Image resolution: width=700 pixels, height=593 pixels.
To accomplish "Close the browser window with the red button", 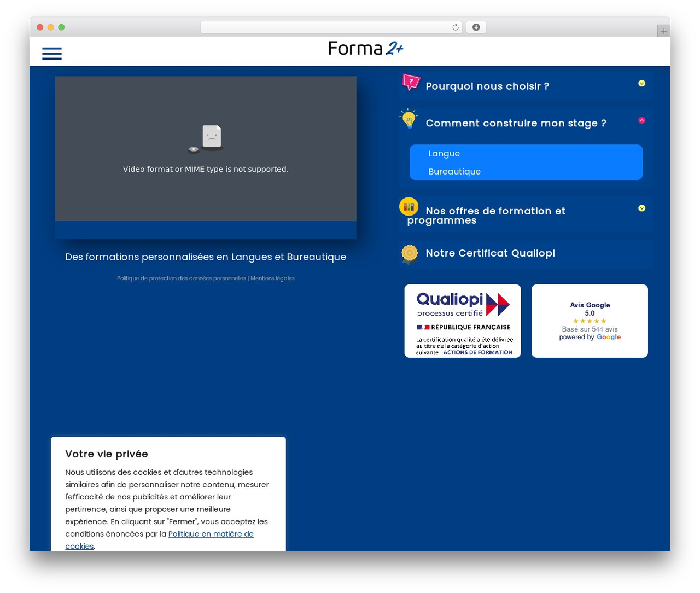I will [40, 27].
